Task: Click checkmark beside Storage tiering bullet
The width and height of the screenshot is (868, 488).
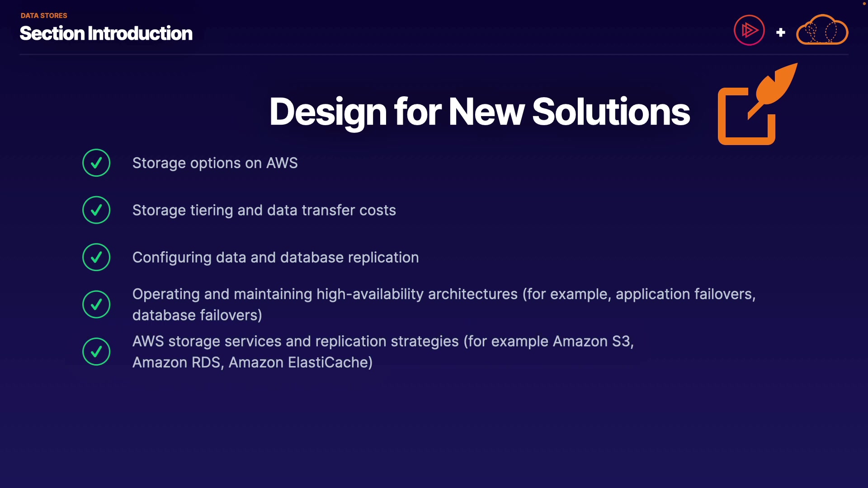Action: click(x=96, y=210)
